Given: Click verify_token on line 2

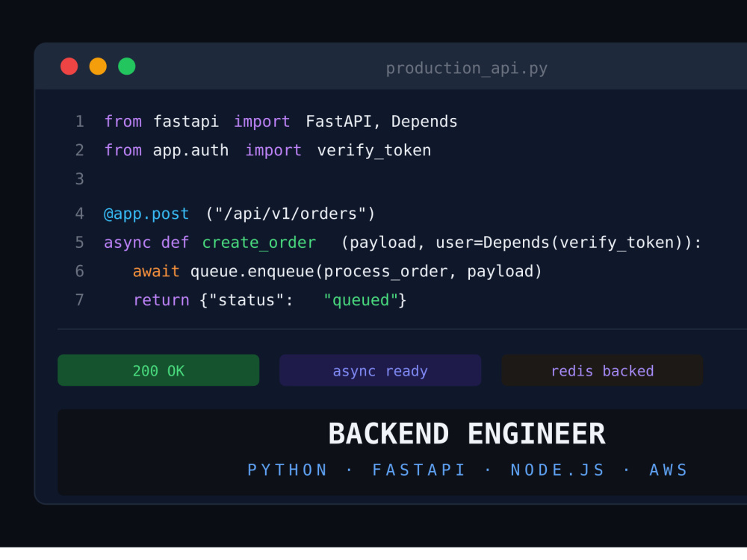Looking at the screenshot, I should (x=374, y=151).
